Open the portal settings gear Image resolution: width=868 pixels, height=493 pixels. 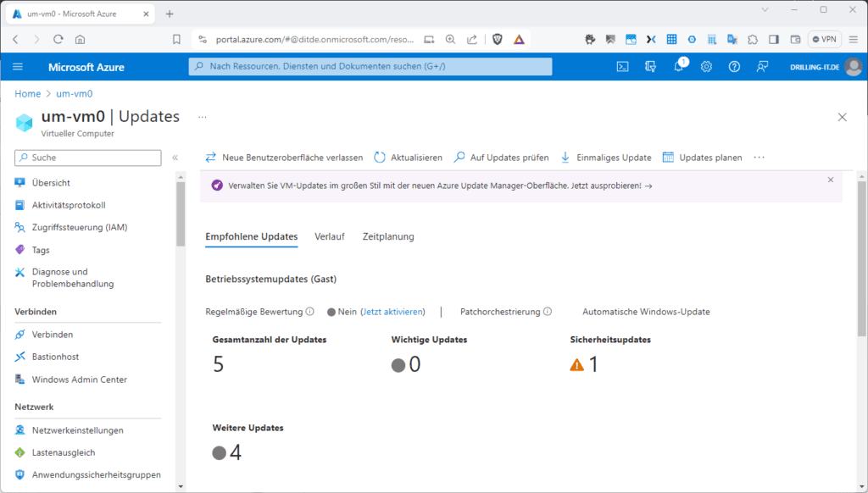click(x=706, y=67)
